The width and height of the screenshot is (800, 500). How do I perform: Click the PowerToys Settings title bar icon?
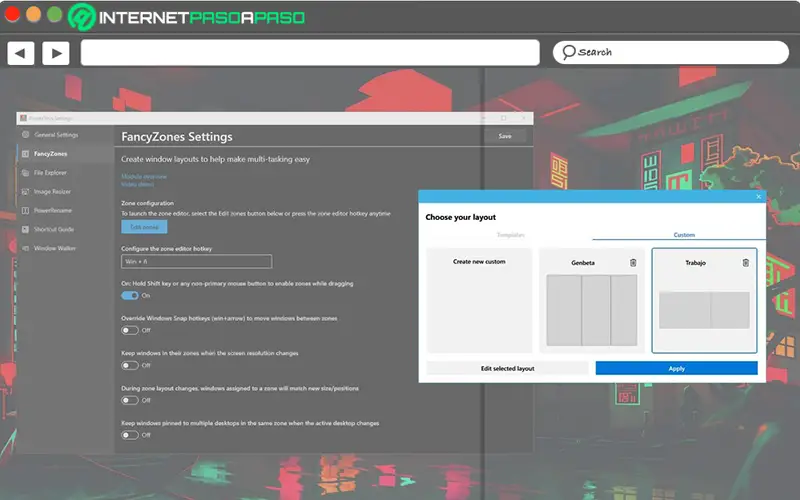point(23,118)
